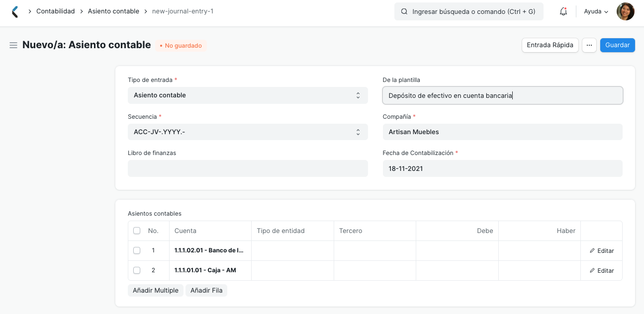Click the Banco account cell in row 1

click(x=210, y=250)
